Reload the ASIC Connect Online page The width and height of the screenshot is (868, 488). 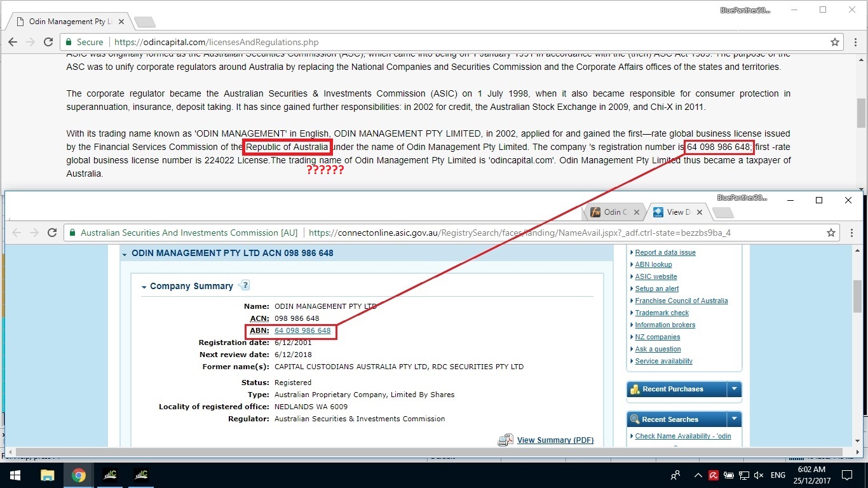(52, 233)
